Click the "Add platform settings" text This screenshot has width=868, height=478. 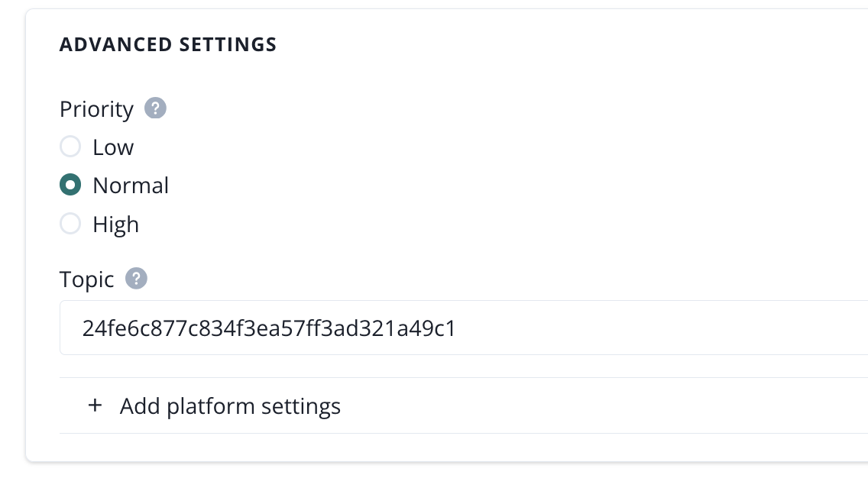[x=230, y=405]
